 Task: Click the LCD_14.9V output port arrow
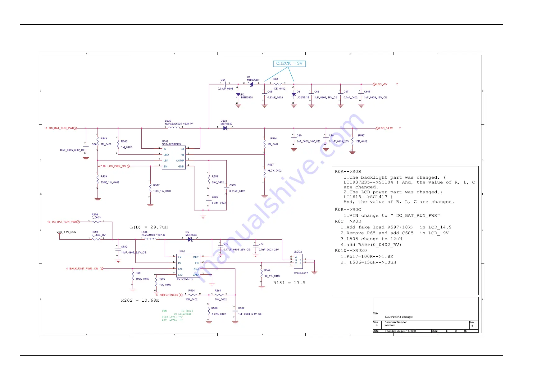pos(377,128)
